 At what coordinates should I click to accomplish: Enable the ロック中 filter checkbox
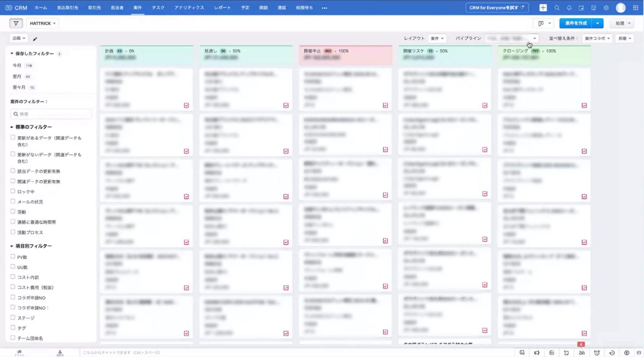[x=13, y=191]
